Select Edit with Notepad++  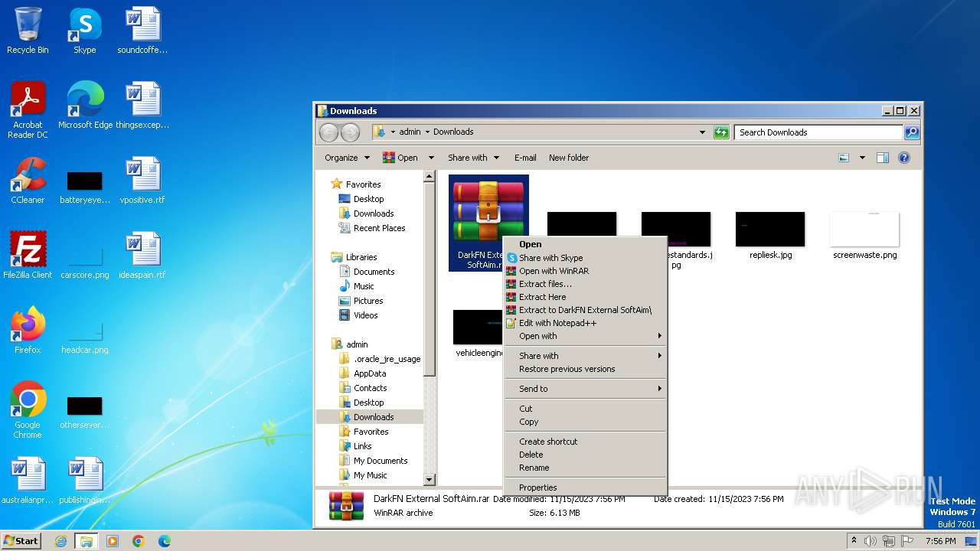[585, 323]
